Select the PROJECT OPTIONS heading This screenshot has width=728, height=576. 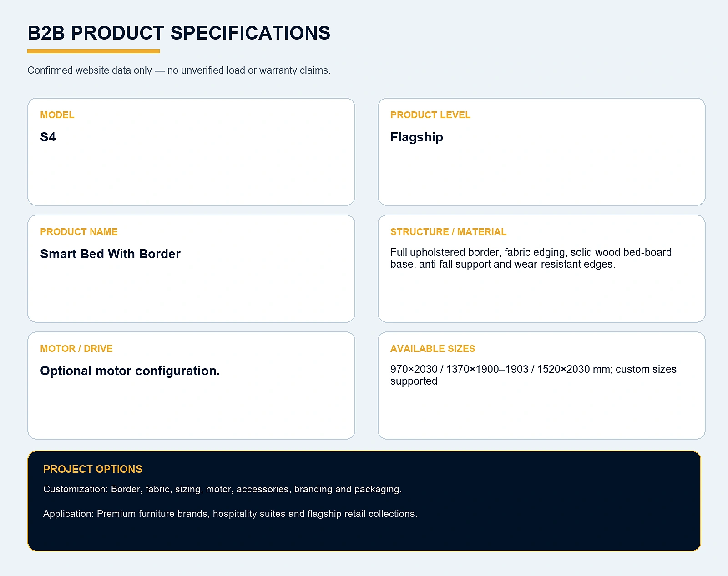click(x=93, y=469)
